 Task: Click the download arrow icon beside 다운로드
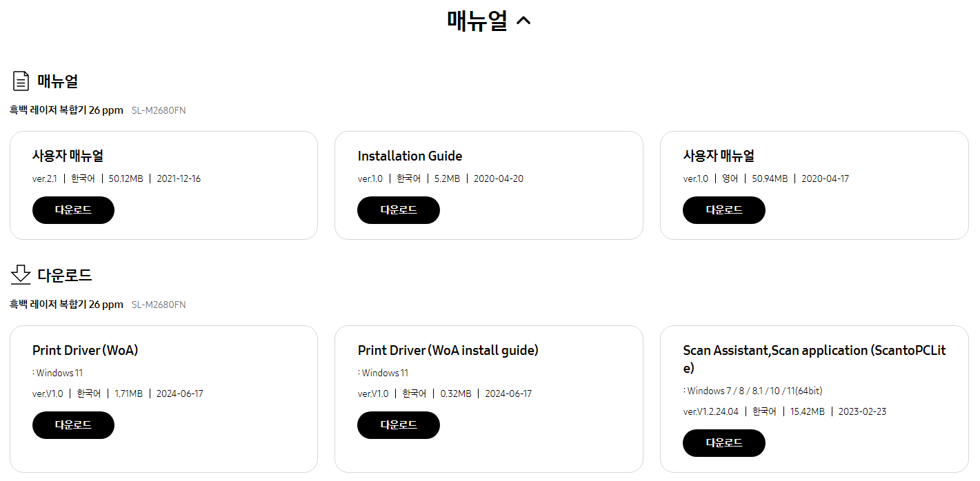pyautogui.click(x=20, y=275)
